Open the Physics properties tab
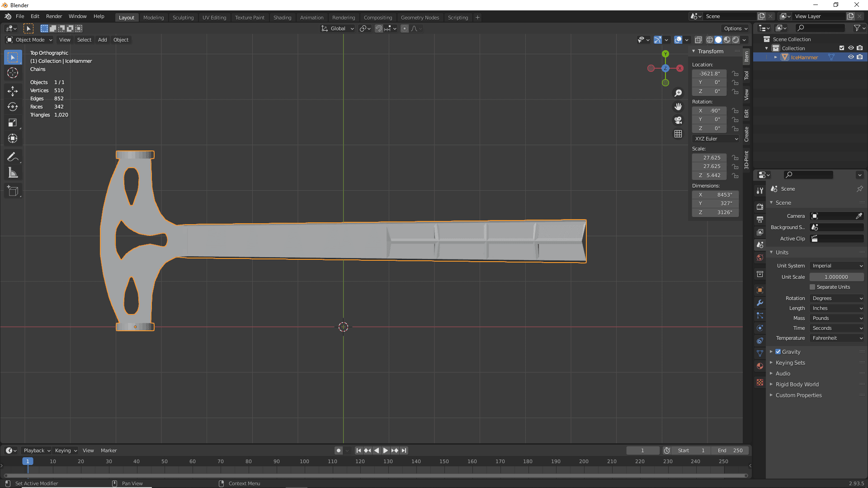The width and height of the screenshot is (868, 488). coord(760,328)
